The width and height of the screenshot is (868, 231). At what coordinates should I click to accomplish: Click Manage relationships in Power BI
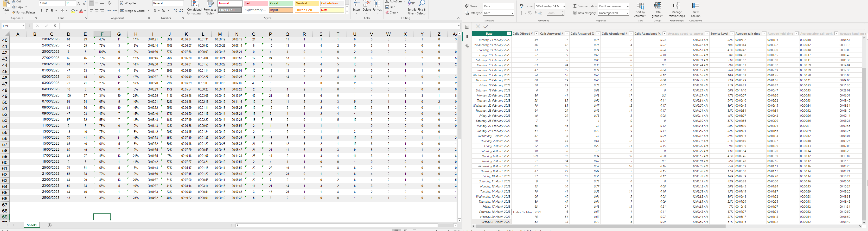point(677,10)
